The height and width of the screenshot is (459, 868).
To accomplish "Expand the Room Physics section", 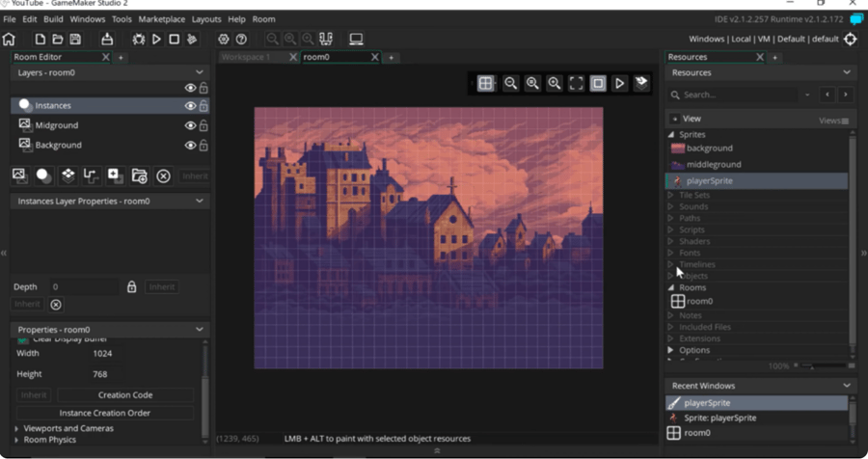I will [16, 440].
